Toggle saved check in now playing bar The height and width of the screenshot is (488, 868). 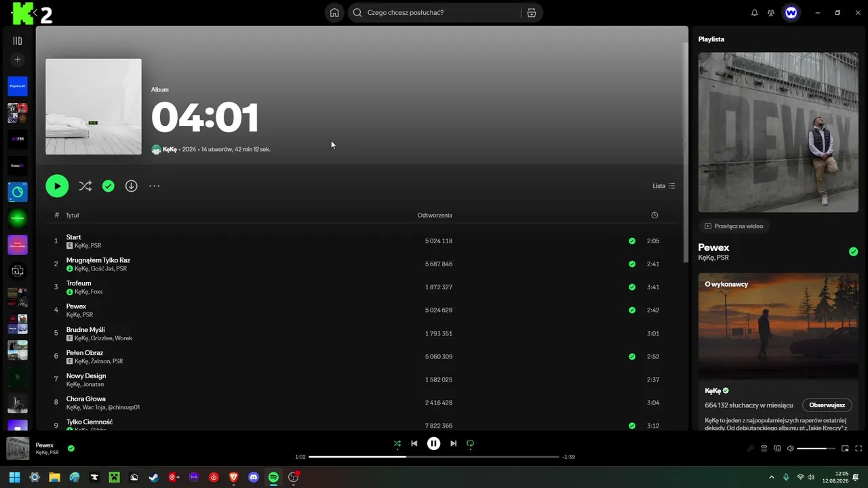(71, 448)
